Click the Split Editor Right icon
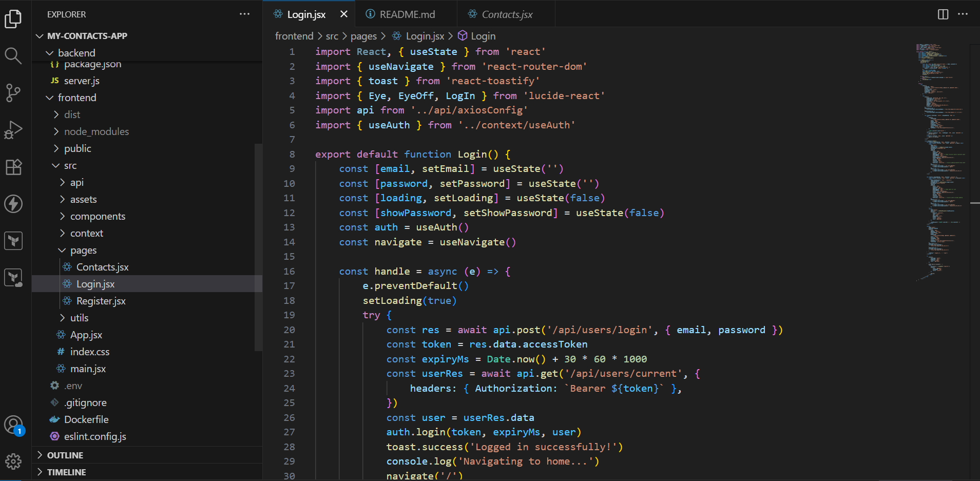Screen dimensions: 980x481 coord(943,14)
